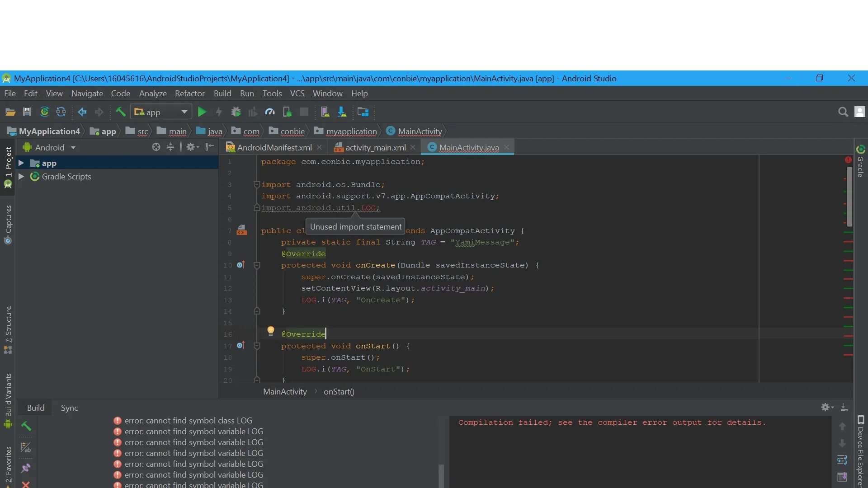Open the Project Structure icon
This screenshot has height=488, width=868.
[x=363, y=112]
